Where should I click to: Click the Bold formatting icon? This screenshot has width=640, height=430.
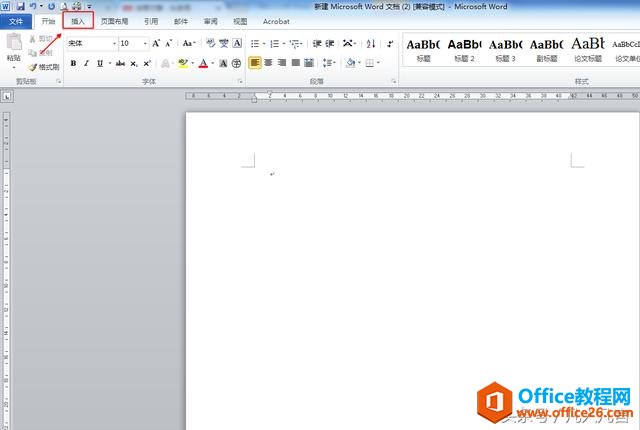pyautogui.click(x=73, y=63)
